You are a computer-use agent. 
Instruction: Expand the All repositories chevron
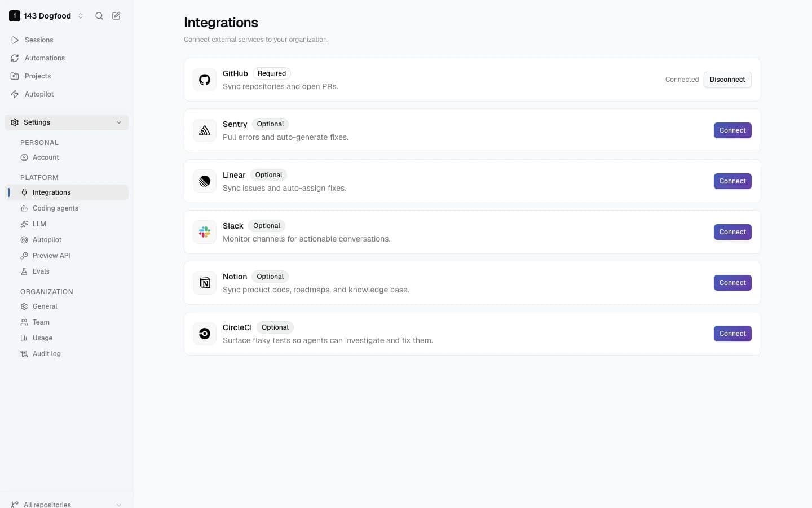click(119, 505)
